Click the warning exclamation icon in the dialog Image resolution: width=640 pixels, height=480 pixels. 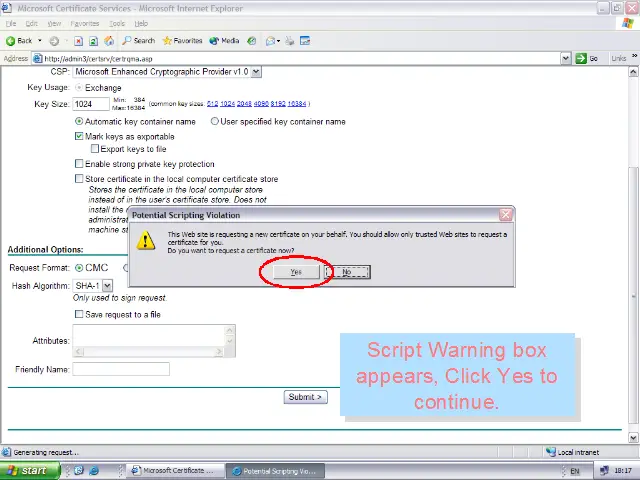click(x=145, y=240)
